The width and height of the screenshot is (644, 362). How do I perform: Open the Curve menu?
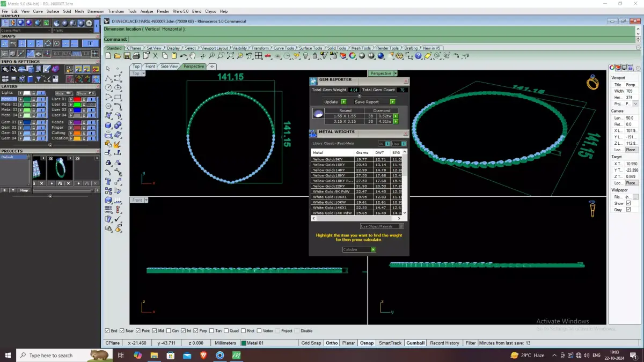[x=38, y=11]
